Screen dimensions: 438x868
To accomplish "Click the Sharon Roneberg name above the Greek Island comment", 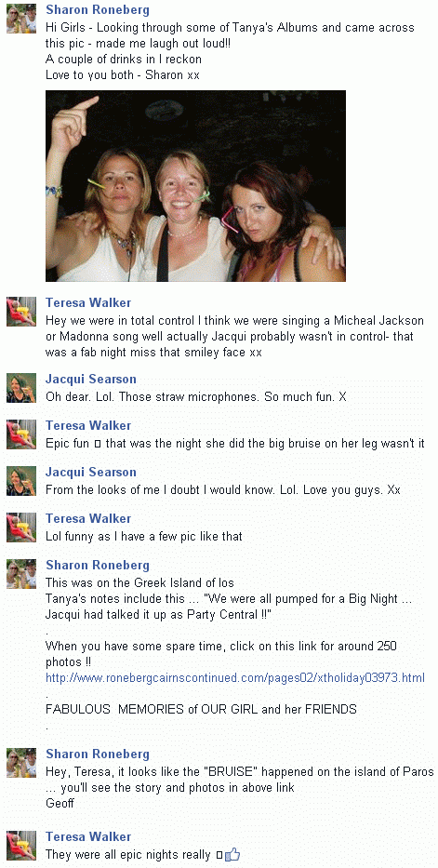I will pos(98,566).
